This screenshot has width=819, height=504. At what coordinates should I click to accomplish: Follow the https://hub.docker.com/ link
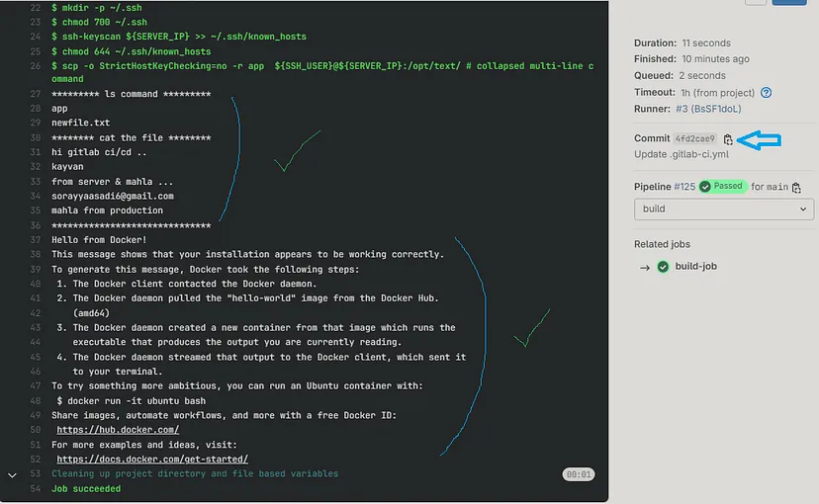tap(118, 430)
